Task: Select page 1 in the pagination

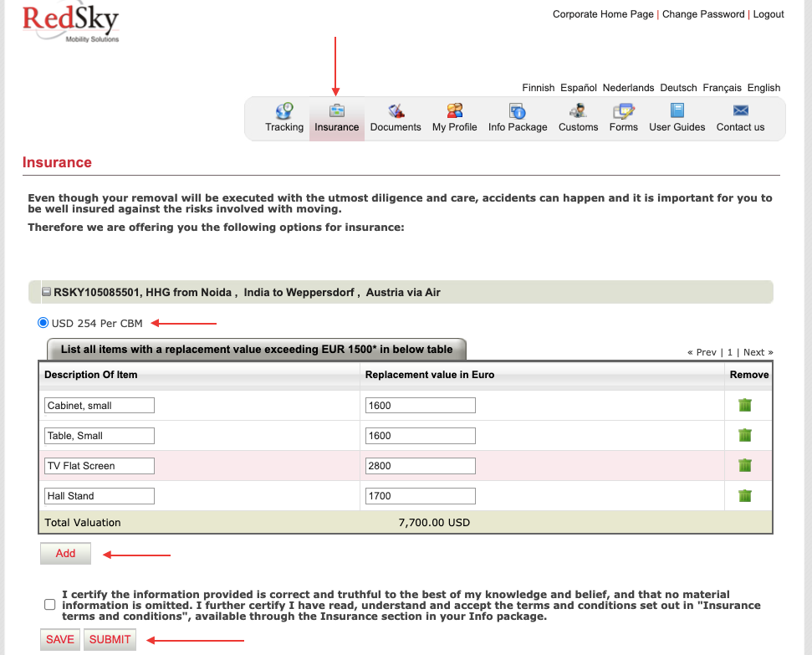Action: pyautogui.click(x=730, y=352)
